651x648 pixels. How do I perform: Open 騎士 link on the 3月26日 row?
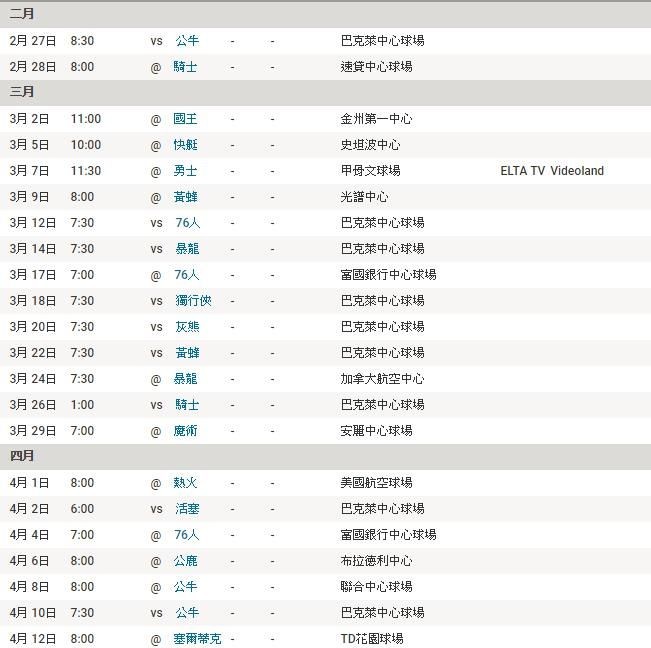tap(186, 405)
